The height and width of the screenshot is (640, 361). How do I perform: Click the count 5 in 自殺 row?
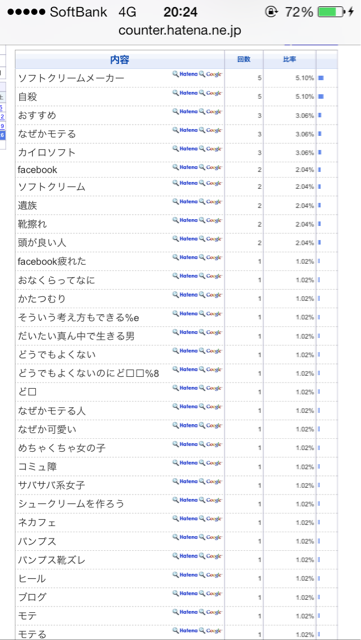tap(260, 97)
